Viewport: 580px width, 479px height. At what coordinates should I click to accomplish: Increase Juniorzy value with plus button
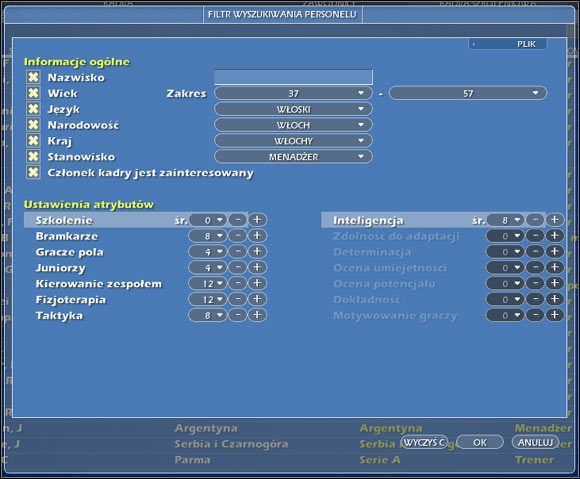click(x=257, y=268)
